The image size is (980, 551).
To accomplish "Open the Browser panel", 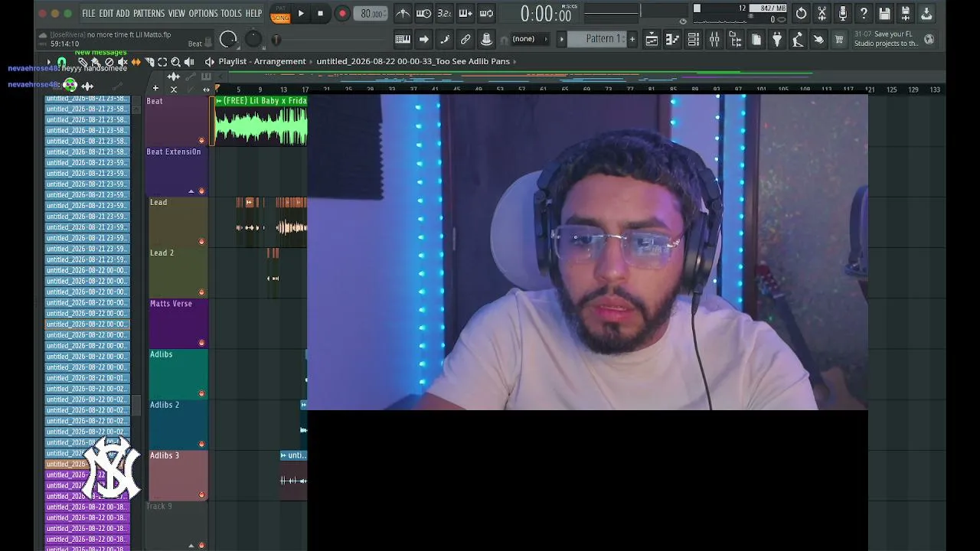I will click(735, 39).
